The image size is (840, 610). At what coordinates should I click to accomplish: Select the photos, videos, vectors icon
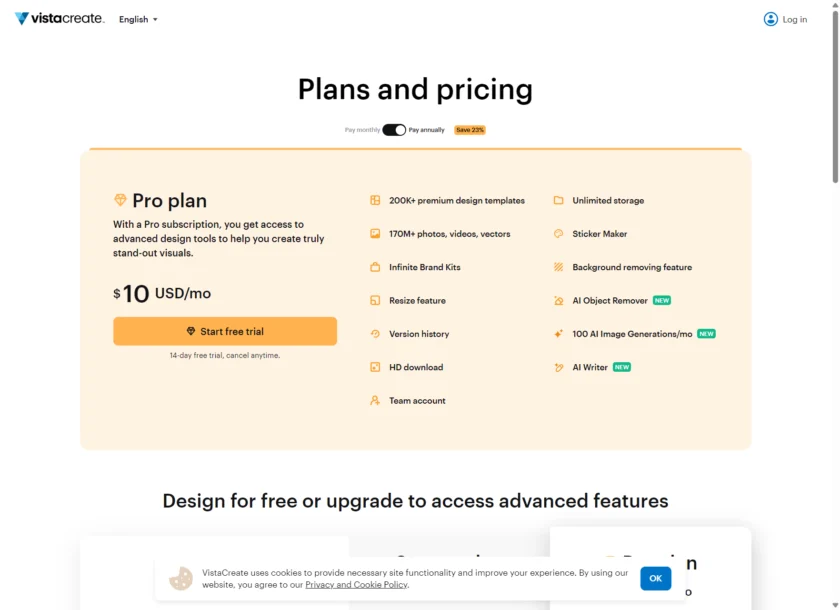coord(374,233)
